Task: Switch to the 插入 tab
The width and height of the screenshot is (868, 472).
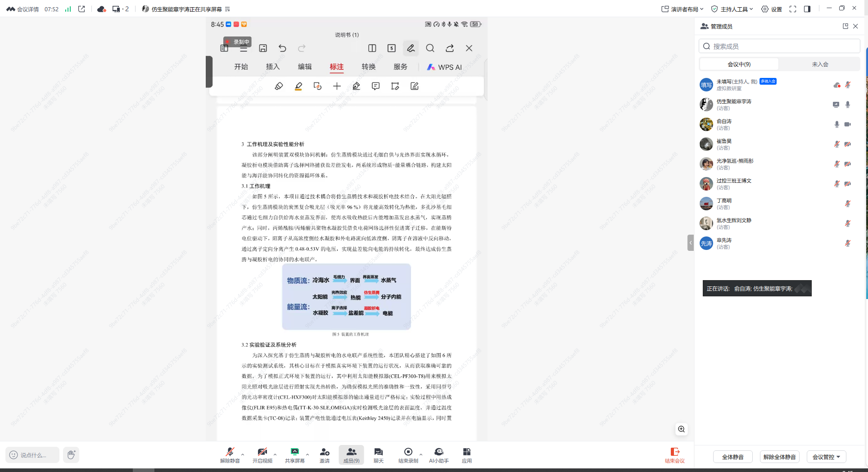Action: point(273,67)
